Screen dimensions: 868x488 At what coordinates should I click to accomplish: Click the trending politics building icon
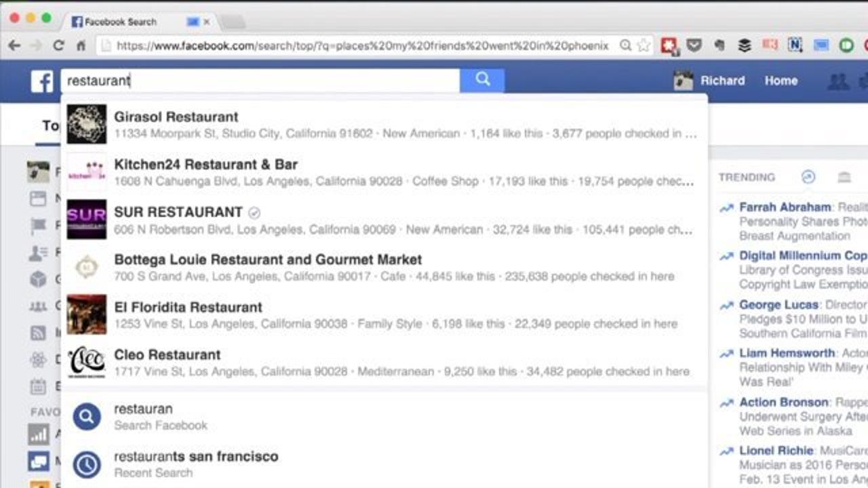[844, 177]
